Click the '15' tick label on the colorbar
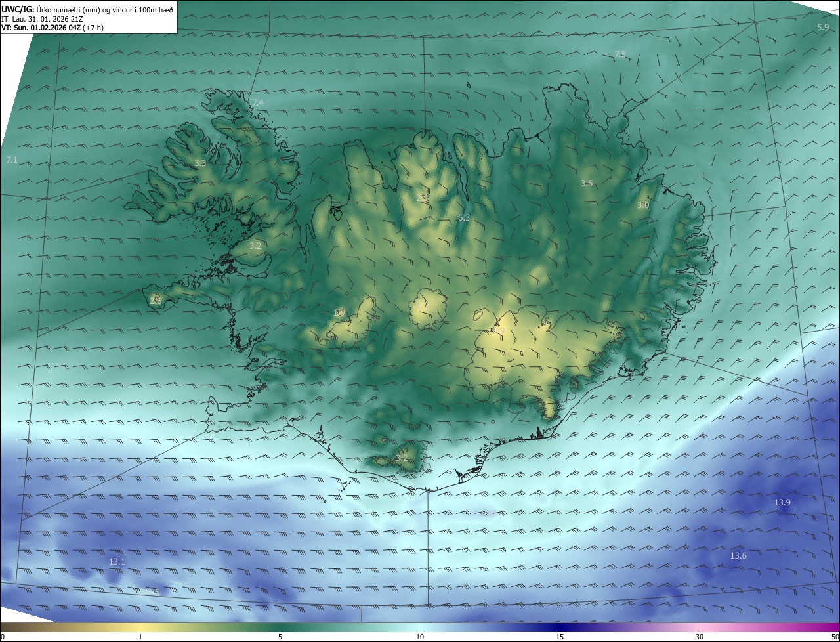840x642 pixels. (x=560, y=637)
